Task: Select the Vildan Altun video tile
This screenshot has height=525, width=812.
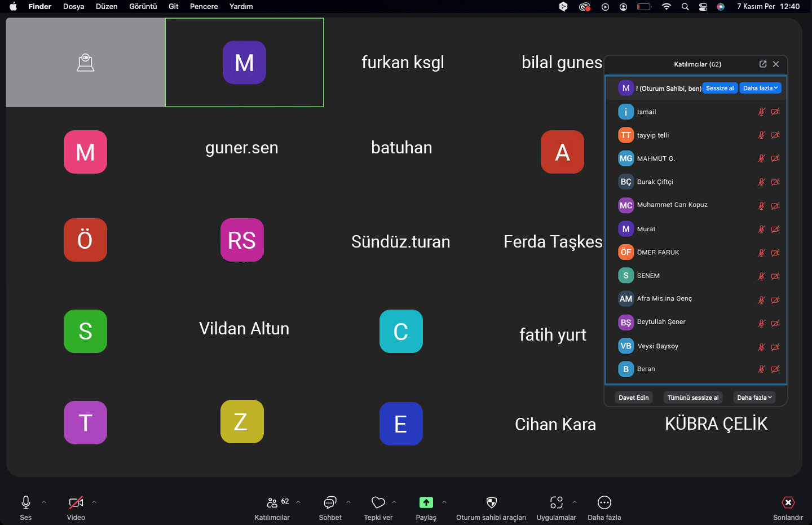Action: (244, 329)
